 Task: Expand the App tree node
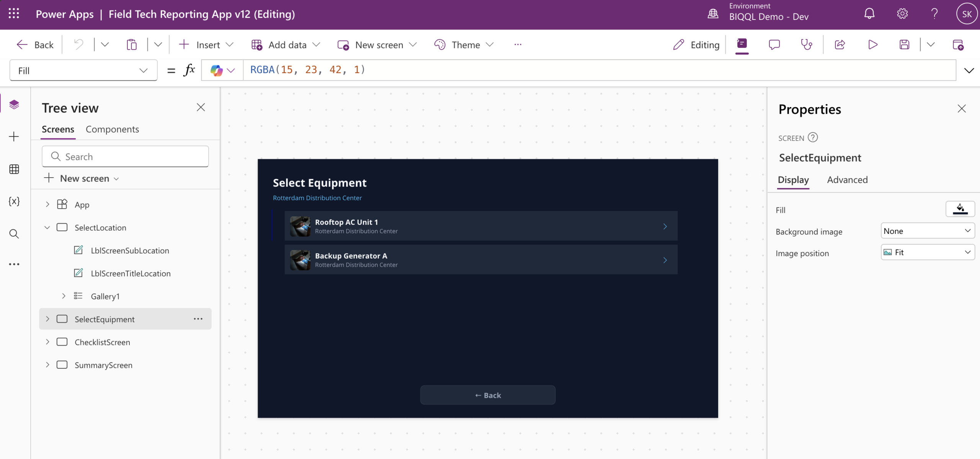[47, 204]
